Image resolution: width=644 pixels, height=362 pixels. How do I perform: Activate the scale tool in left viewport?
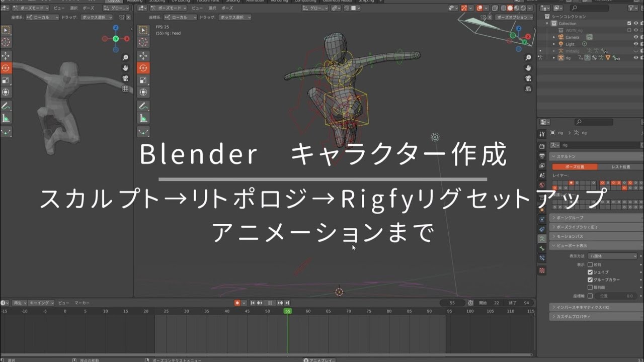[6, 80]
